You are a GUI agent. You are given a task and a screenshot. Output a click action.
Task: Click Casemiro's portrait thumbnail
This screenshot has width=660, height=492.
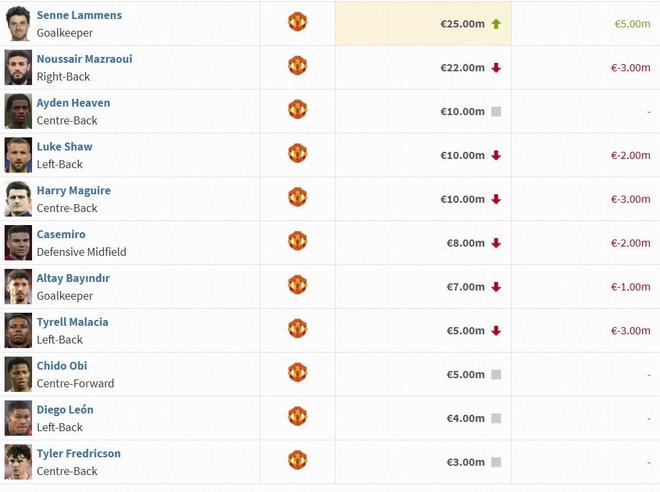(18, 242)
